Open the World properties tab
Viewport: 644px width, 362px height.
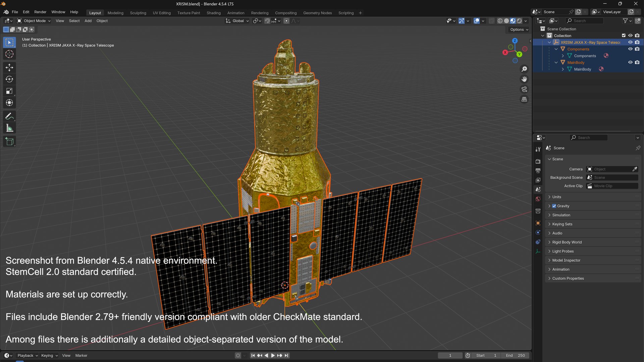pos(538,199)
